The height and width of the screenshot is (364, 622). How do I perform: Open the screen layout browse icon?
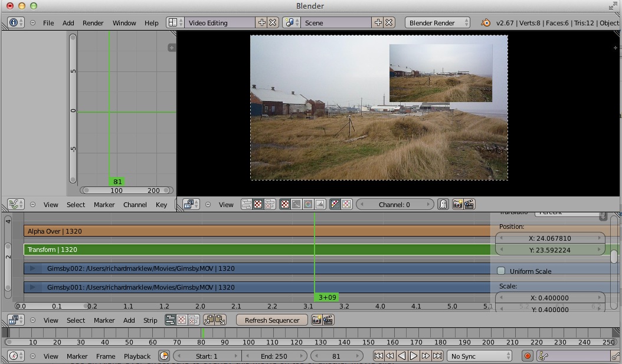tap(175, 22)
